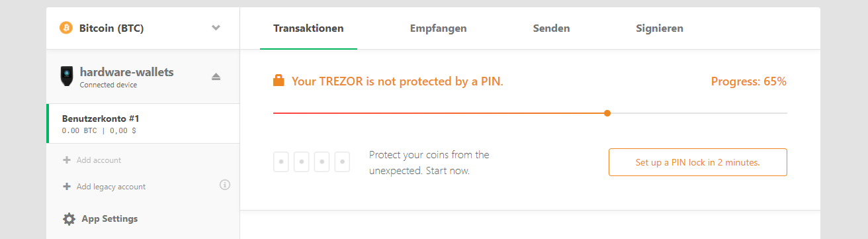This screenshot has width=868, height=239.
Task: Expand the Bitcoin (BTC) currency dropdown
Action: point(216,28)
